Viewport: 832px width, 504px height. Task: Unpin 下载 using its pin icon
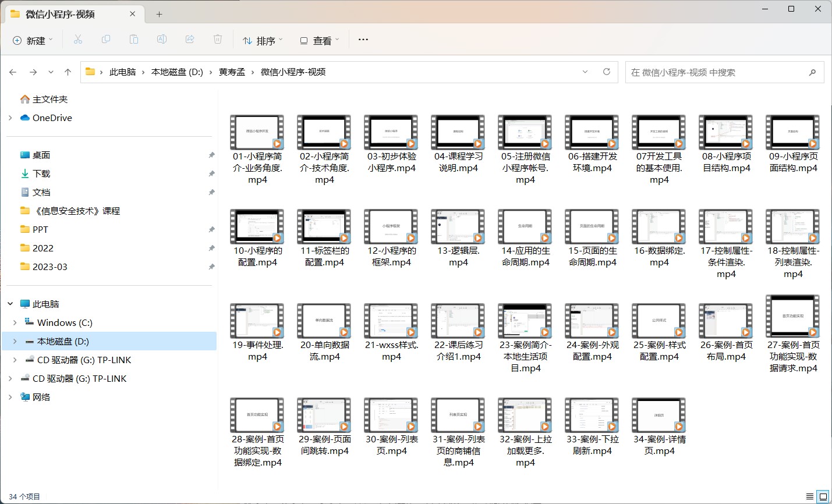(211, 173)
